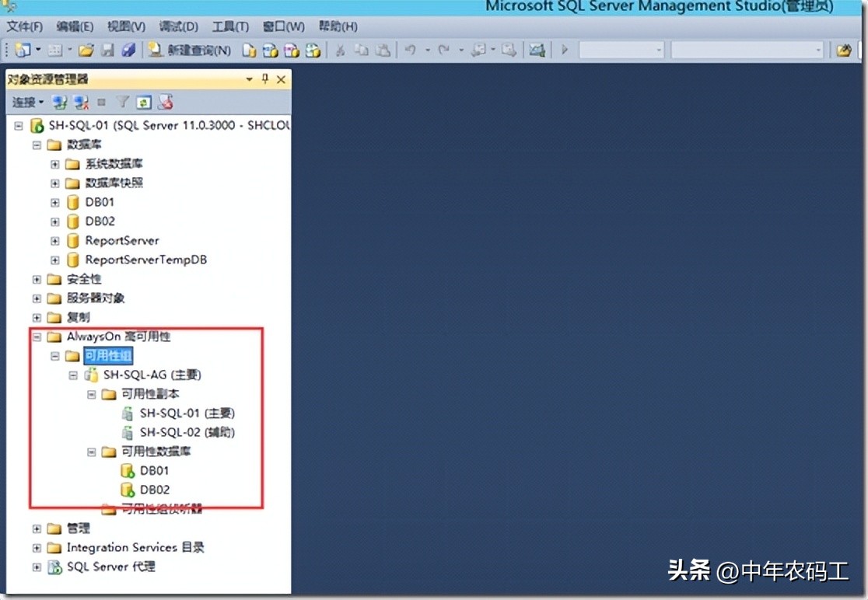Open the 工具(T) menu
The height and width of the screenshot is (600, 868).
(228, 26)
